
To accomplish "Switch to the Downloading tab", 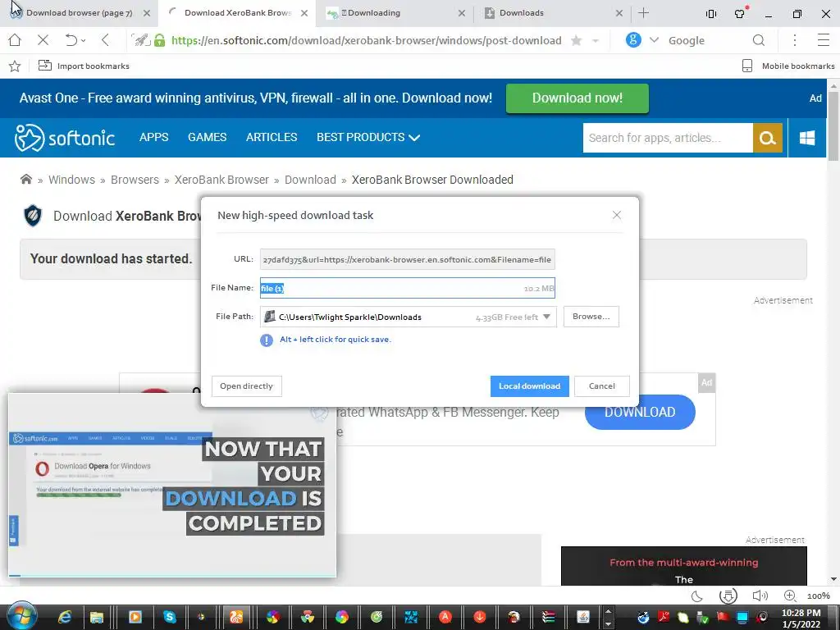I will 395,13.
